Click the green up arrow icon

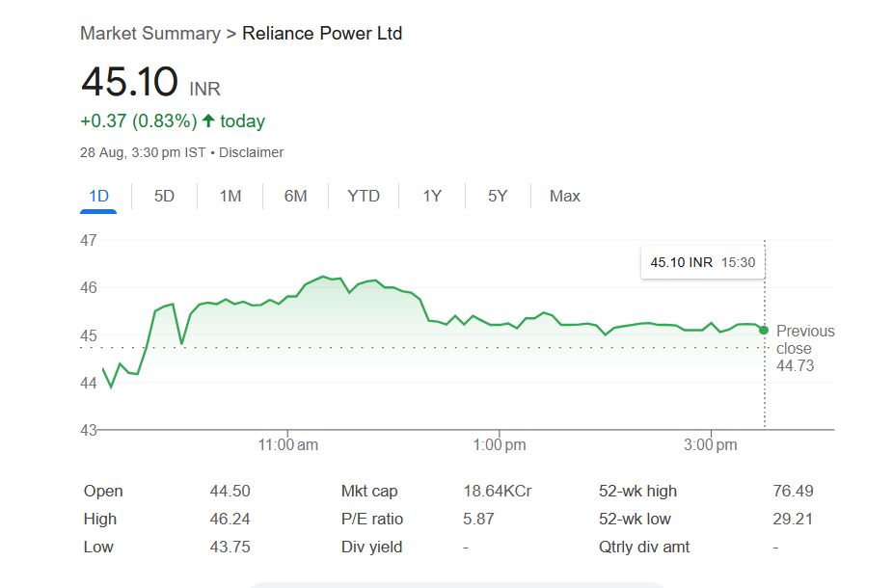[x=208, y=121]
